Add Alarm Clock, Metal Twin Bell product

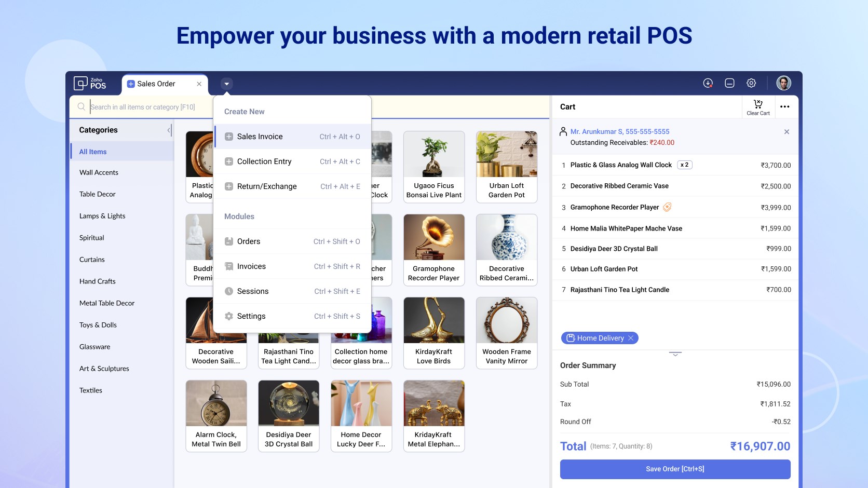tap(216, 416)
